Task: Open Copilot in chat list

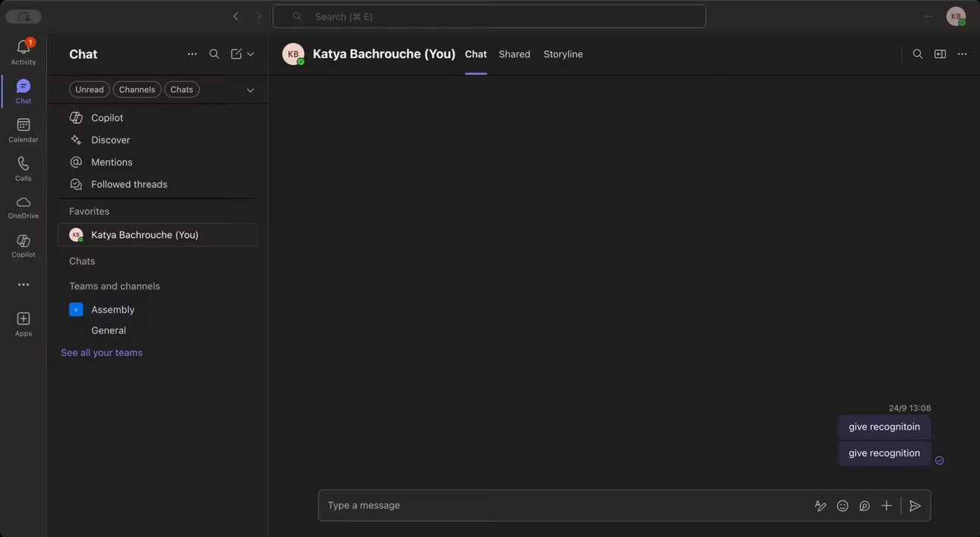Action: 158,118
